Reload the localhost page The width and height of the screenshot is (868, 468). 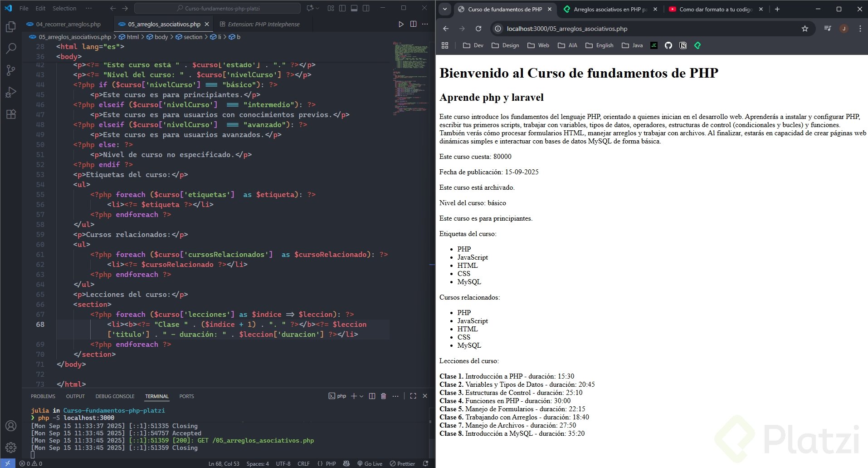click(x=478, y=29)
